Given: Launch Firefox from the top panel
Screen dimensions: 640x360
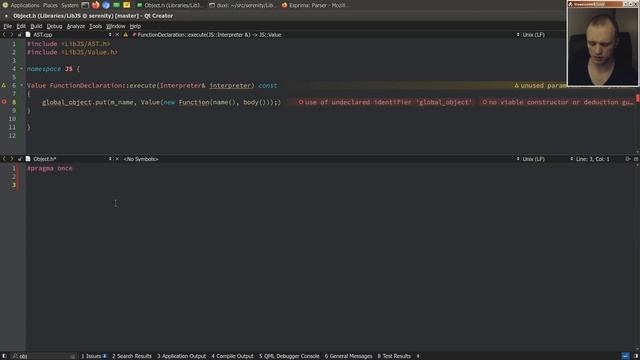Looking at the screenshot, I should [96, 5].
